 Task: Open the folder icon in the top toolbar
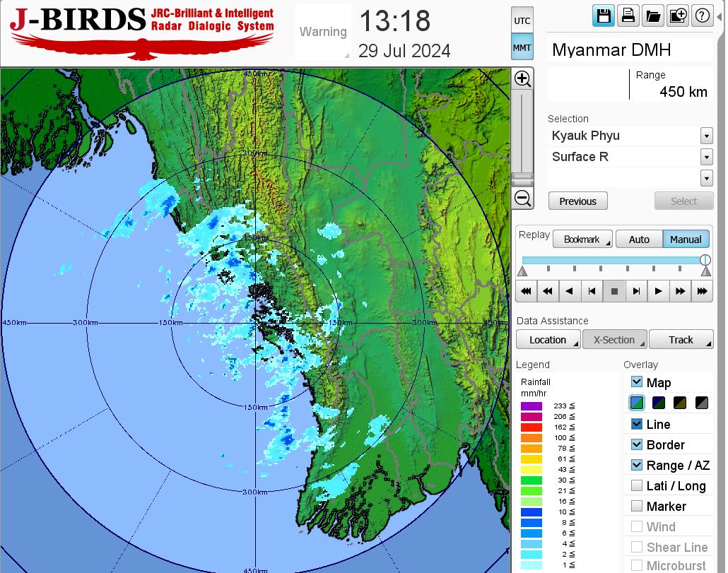(x=652, y=16)
